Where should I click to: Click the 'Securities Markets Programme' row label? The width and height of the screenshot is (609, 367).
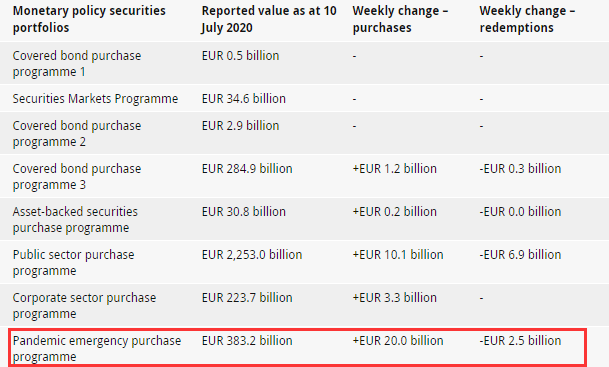pos(95,99)
